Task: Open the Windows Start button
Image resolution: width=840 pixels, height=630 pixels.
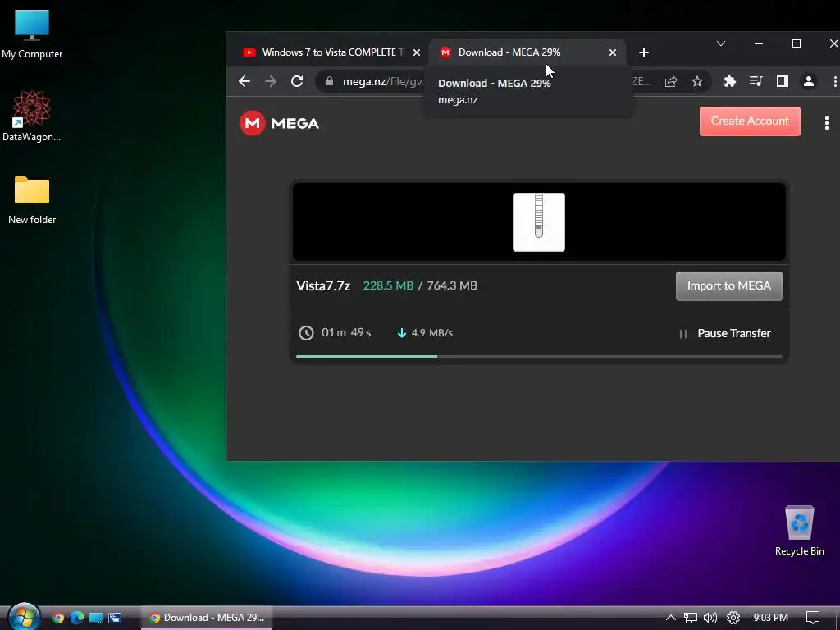Action: [x=23, y=617]
